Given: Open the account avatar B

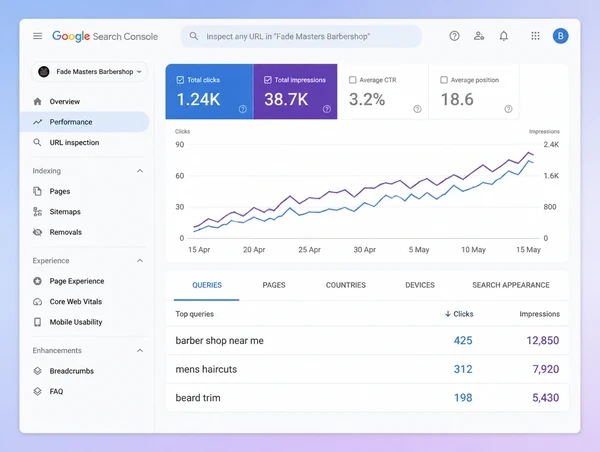Looking at the screenshot, I should (x=560, y=36).
